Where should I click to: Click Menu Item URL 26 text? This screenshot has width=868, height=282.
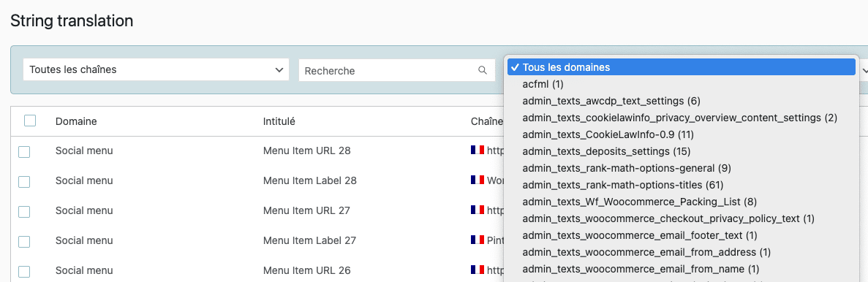pos(306,270)
